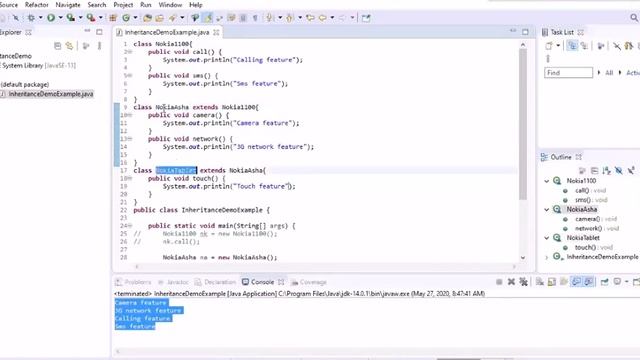Screen dimensions: 640x360
Task: Click the Task List Find field
Action: pos(568,73)
